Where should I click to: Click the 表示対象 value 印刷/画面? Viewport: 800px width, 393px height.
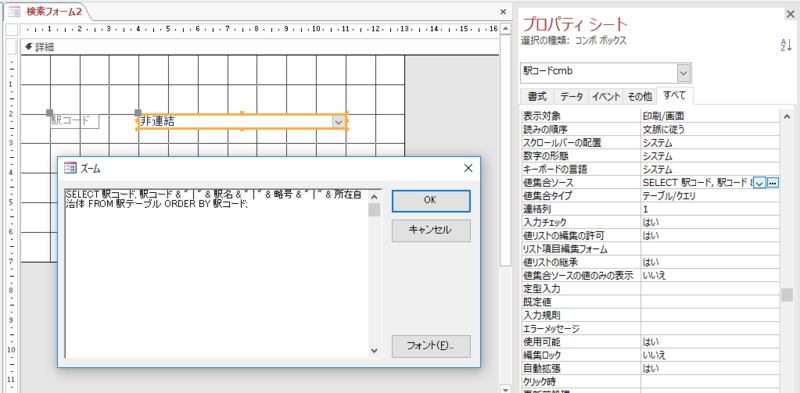pos(711,116)
